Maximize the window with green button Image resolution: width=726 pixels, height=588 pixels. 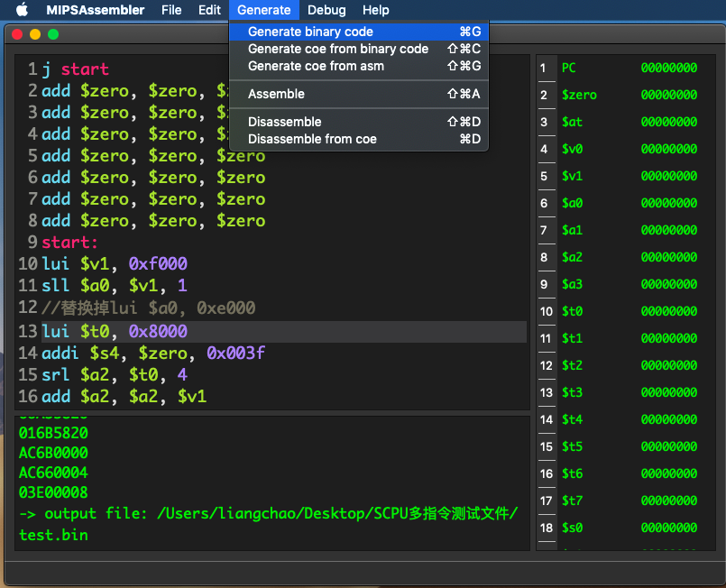53,34
